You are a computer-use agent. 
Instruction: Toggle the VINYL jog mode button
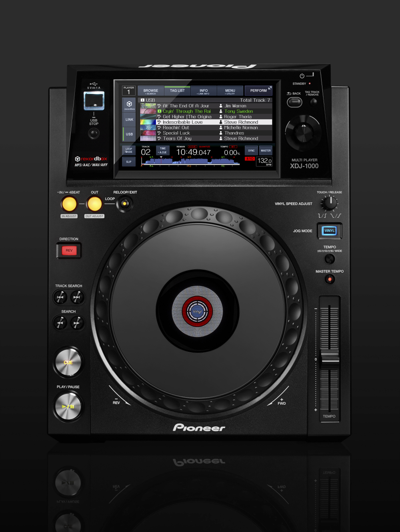point(330,231)
